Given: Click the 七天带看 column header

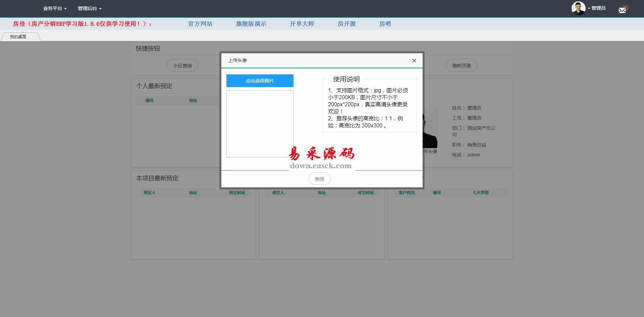Looking at the screenshot, I should [x=480, y=193].
